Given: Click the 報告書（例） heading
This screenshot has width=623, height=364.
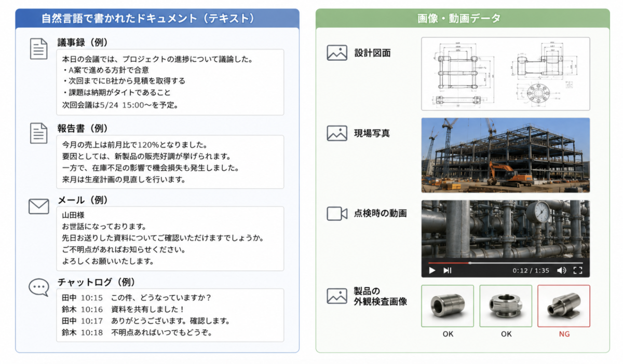Looking at the screenshot, I should tap(83, 128).
